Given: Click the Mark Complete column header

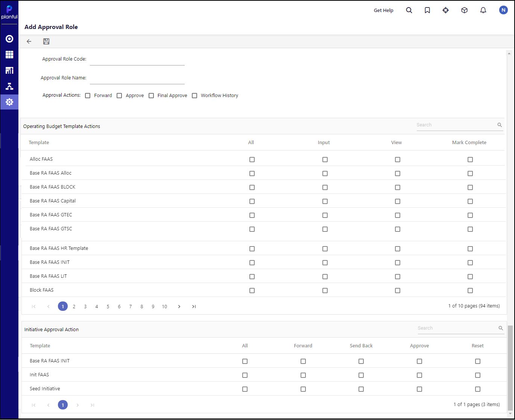Looking at the screenshot, I should [x=469, y=143].
